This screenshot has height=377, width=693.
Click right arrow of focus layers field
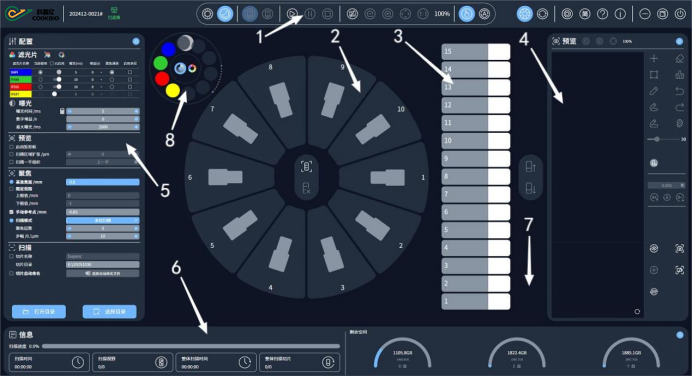click(x=136, y=228)
